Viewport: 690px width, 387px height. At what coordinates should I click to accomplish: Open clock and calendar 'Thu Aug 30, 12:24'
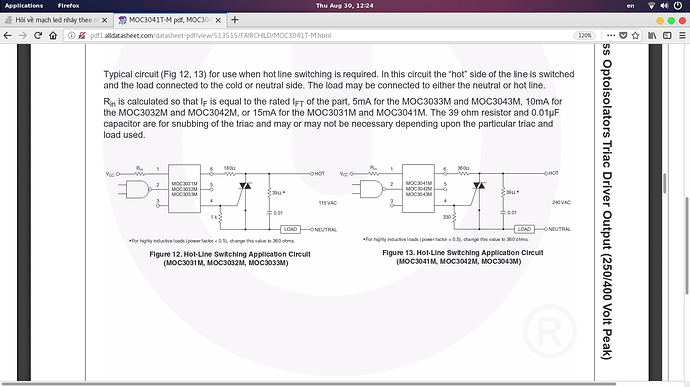[x=345, y=6]
